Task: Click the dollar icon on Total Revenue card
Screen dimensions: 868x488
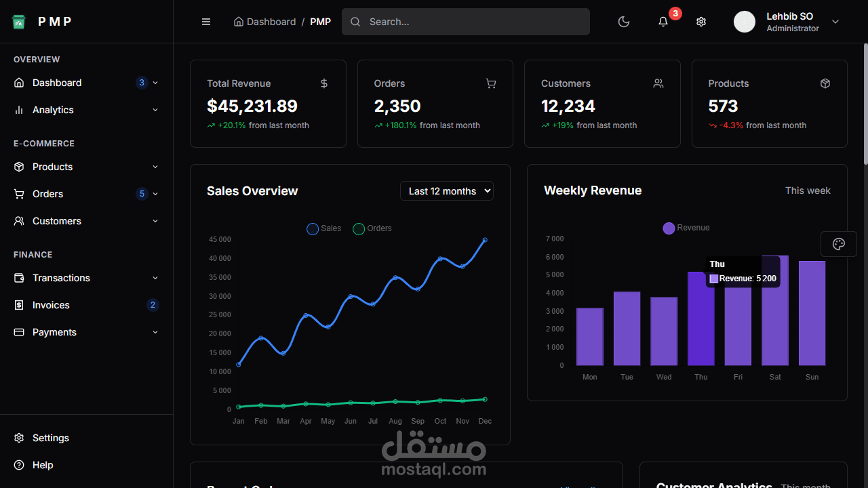Action: pos(323,83)
